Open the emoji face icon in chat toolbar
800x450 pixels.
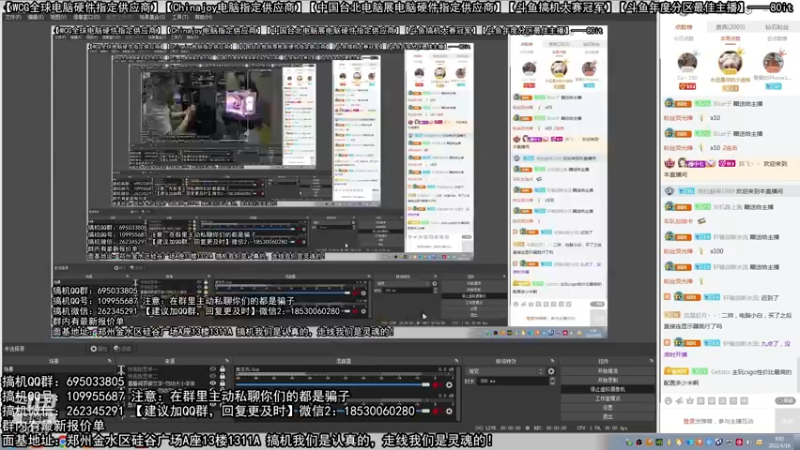pyautogui.click(x=668, y=401)
